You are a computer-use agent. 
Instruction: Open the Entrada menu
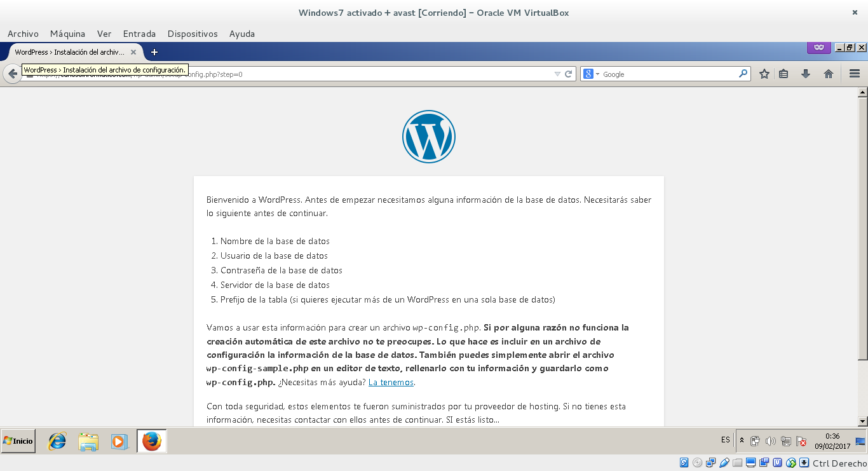tap(139, 34)
